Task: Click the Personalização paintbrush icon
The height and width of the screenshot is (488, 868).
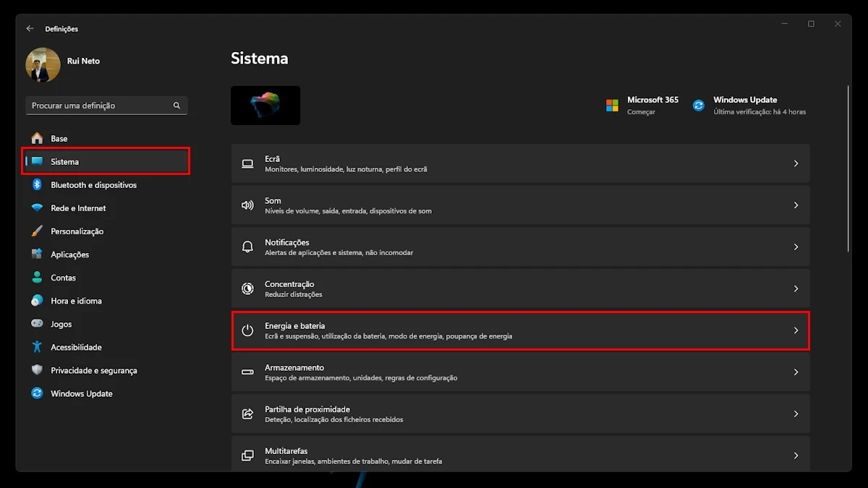Action: (x=37, y=231)
